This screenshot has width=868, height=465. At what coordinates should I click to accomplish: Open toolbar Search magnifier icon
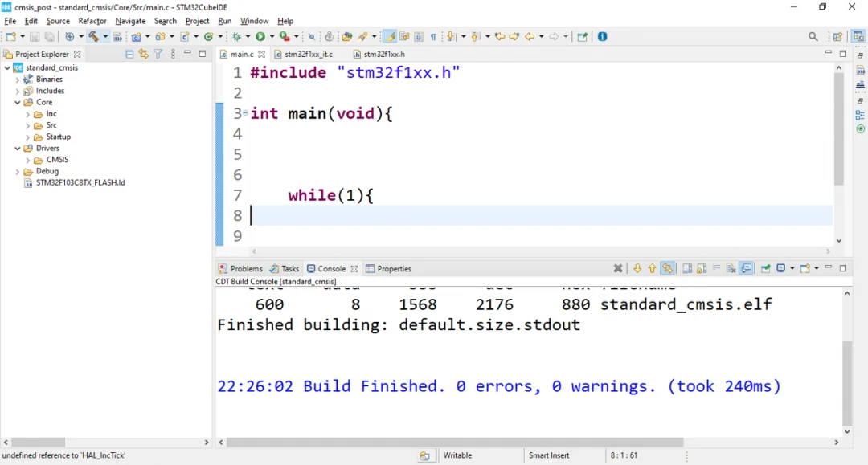click(x=813, y=36)
